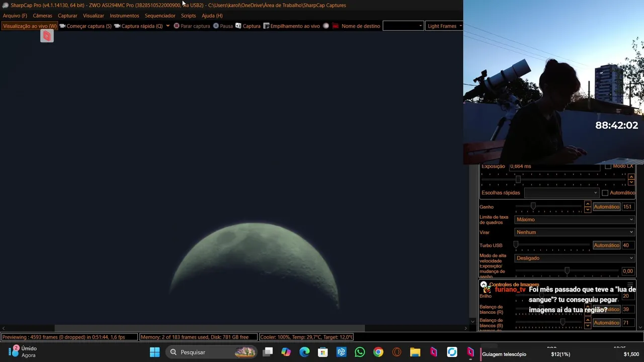Viewport: 644px width, 362px height.
Task: Open the Sequenciador menu
Action: tap(160, 16)
